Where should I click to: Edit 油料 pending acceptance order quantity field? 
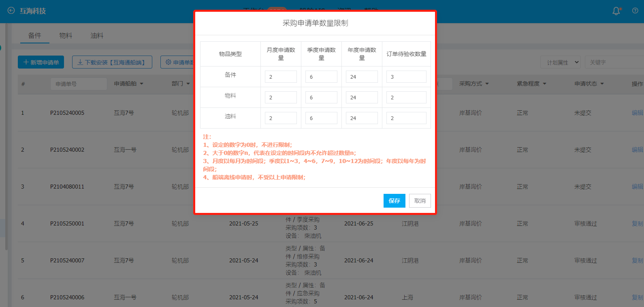point(406,118)
